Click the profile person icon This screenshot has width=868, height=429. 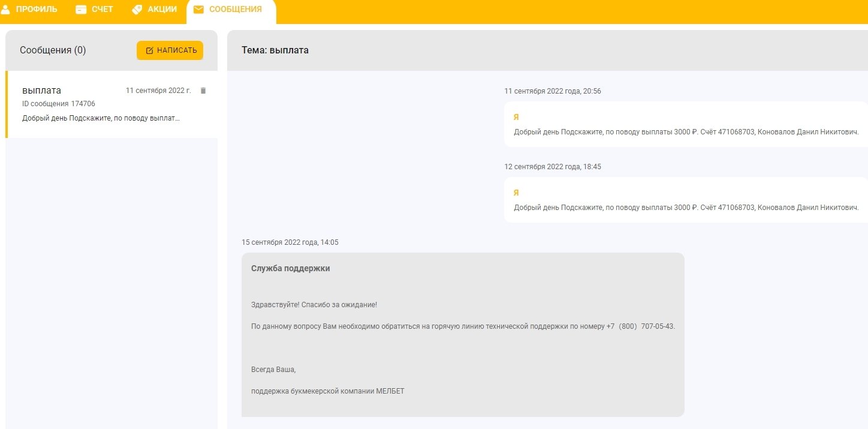[x=5, y=9]
